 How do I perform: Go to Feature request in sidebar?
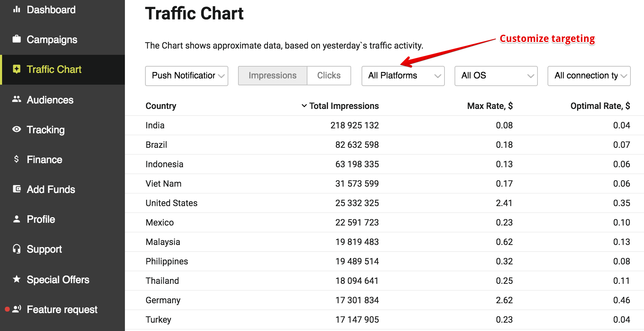(x=62, y=309)
